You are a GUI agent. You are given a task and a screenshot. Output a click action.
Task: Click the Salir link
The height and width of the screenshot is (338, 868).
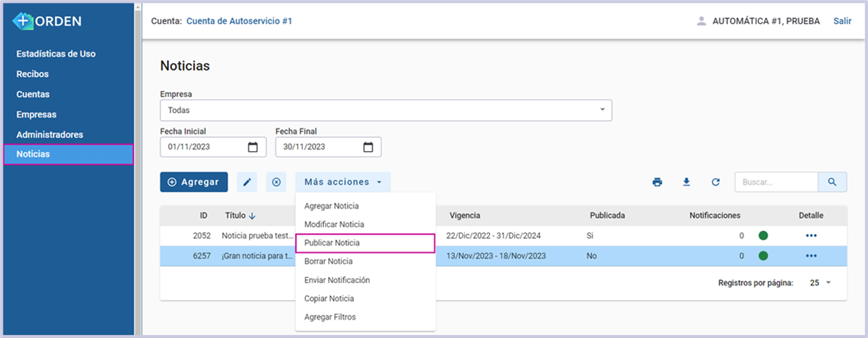(842, 21)
